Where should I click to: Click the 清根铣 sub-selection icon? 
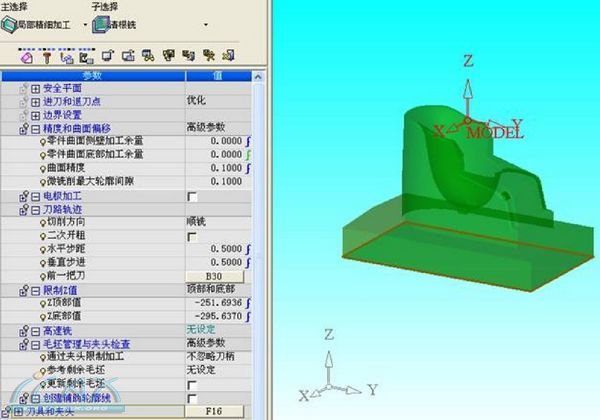100,24
